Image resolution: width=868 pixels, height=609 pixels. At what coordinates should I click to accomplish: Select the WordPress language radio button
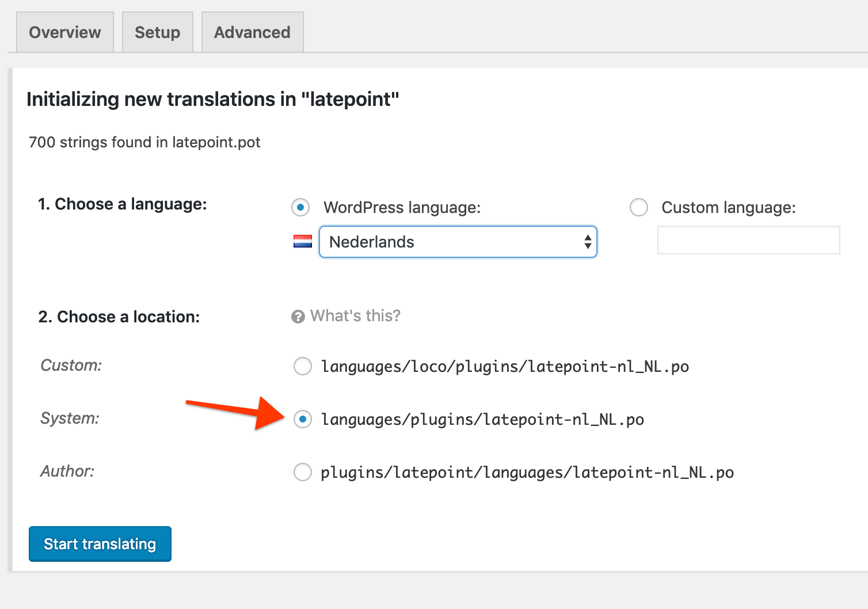[x=300, y=207]
